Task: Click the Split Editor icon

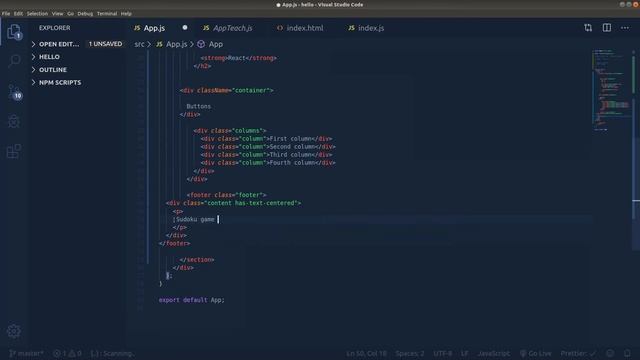Action: pyautogui.click(x=607, y=28)
